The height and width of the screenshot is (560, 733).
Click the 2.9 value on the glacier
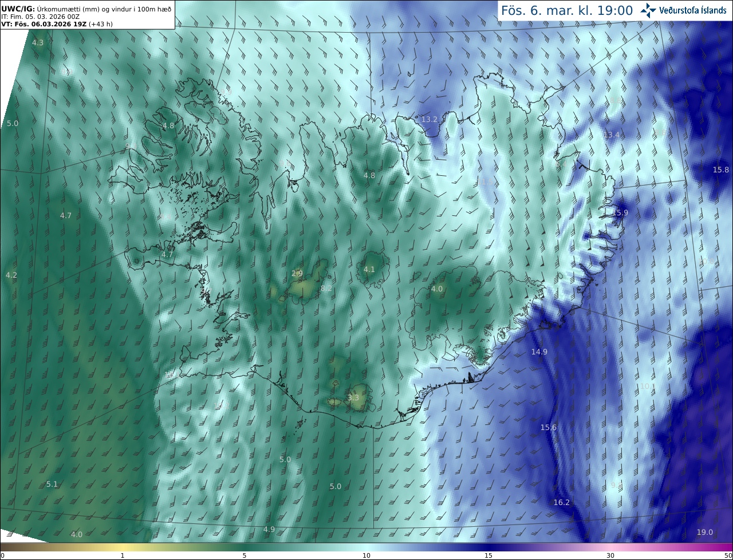(297, 274)
